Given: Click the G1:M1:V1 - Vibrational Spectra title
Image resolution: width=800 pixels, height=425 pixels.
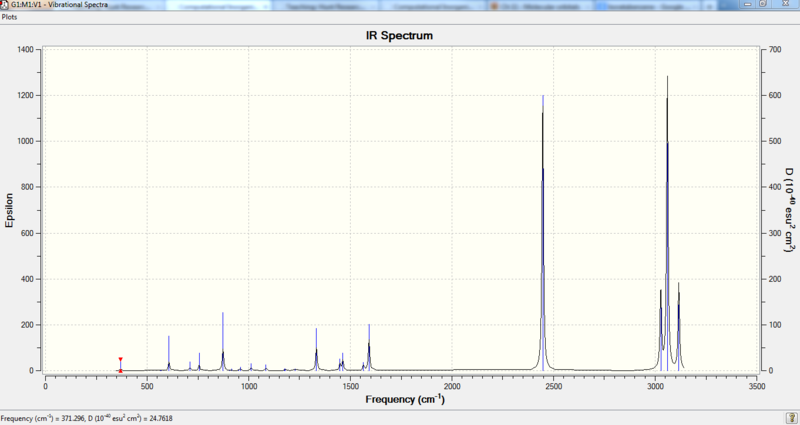Looking at the screenshot, I should (59, 4).
